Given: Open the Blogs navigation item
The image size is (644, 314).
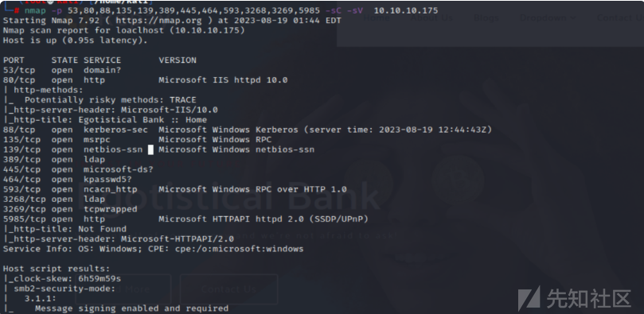Looking at the screenshot, I should pos(486,18).
